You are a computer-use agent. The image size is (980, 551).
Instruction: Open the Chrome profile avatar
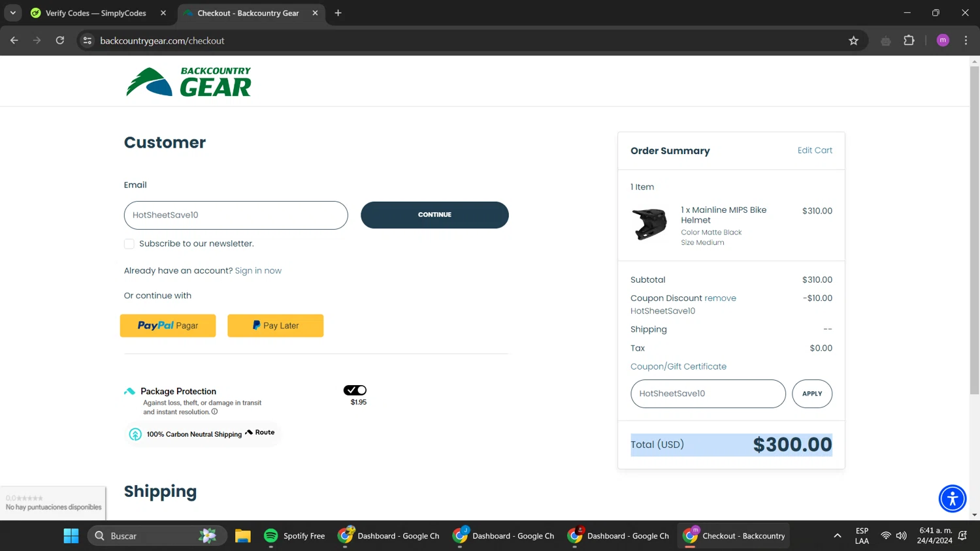pyautogui.click(x=943, y=40)
